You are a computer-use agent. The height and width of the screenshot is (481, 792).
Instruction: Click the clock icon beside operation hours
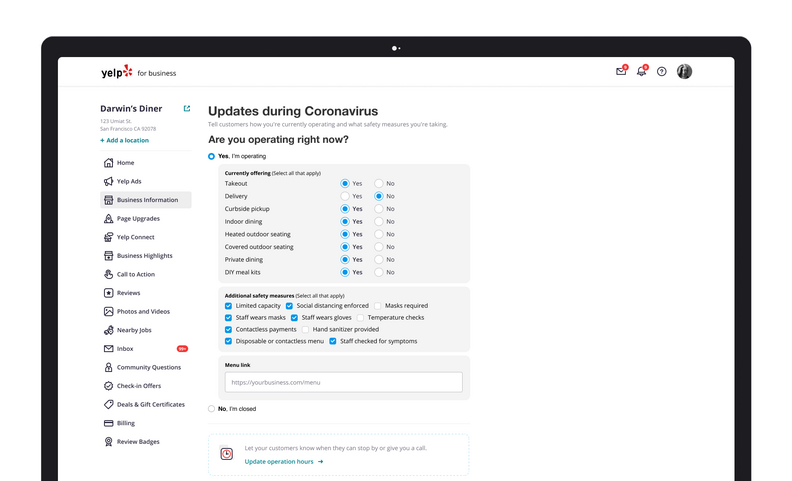click(226, 454)
